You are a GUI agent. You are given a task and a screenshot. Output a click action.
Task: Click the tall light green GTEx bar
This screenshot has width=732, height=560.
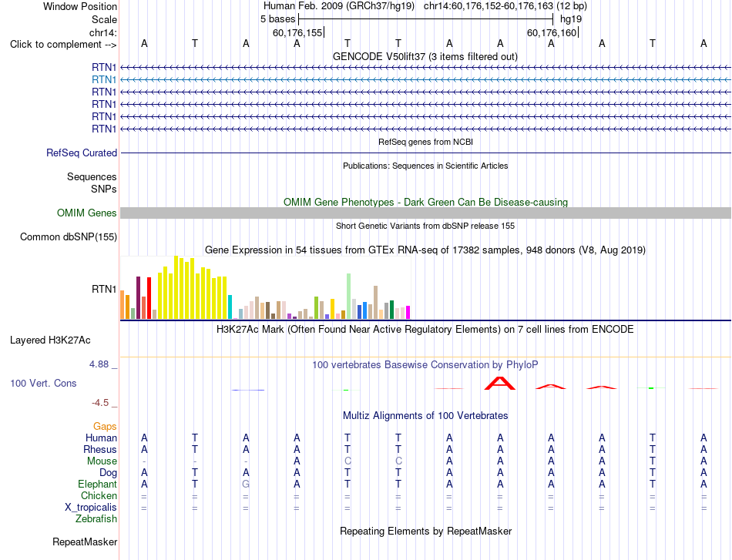click(x=349, y=296)
